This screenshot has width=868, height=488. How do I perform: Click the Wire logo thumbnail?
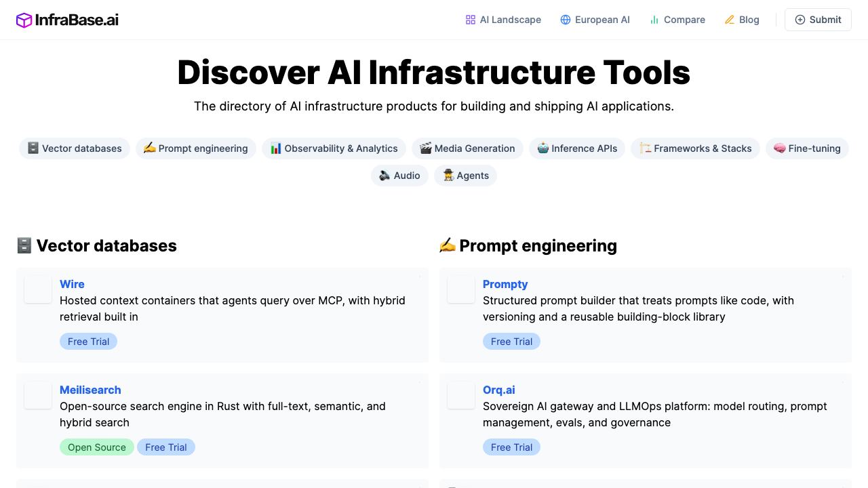tap(38, 289)
